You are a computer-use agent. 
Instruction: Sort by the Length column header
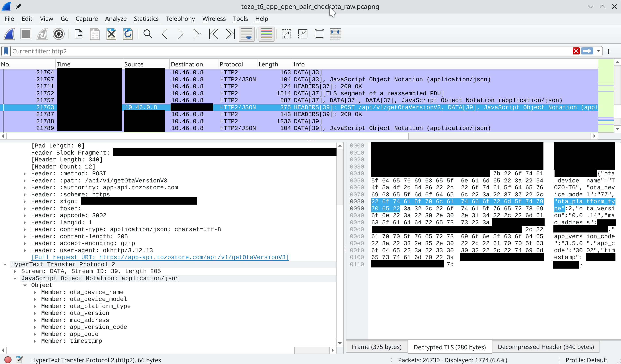pos(274,64)
